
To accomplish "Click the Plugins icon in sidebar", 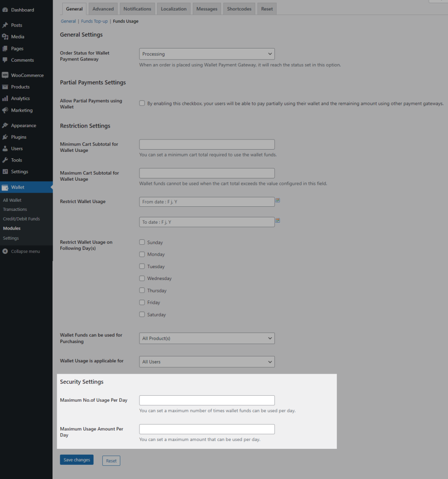I will [x=5, y=137].
